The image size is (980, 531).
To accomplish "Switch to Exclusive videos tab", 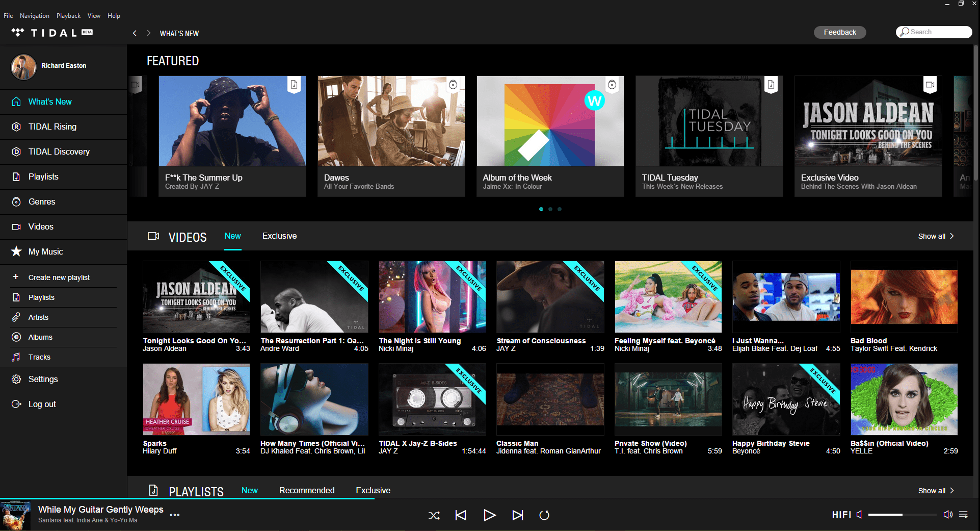I will pos(279,236).
